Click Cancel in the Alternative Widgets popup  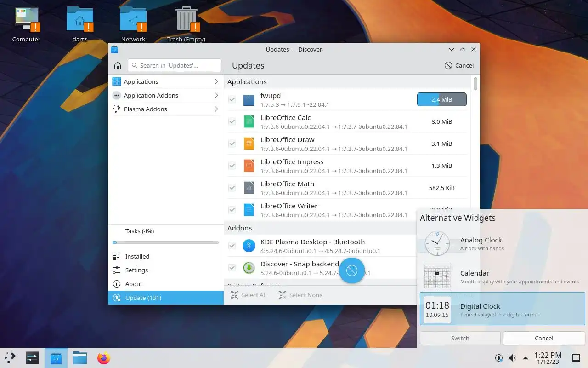[x=544, y=338]
